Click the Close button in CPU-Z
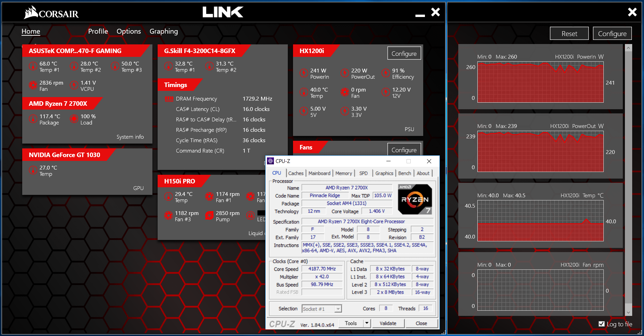Viewport: 644px width, 336px height. coord(421,323)
